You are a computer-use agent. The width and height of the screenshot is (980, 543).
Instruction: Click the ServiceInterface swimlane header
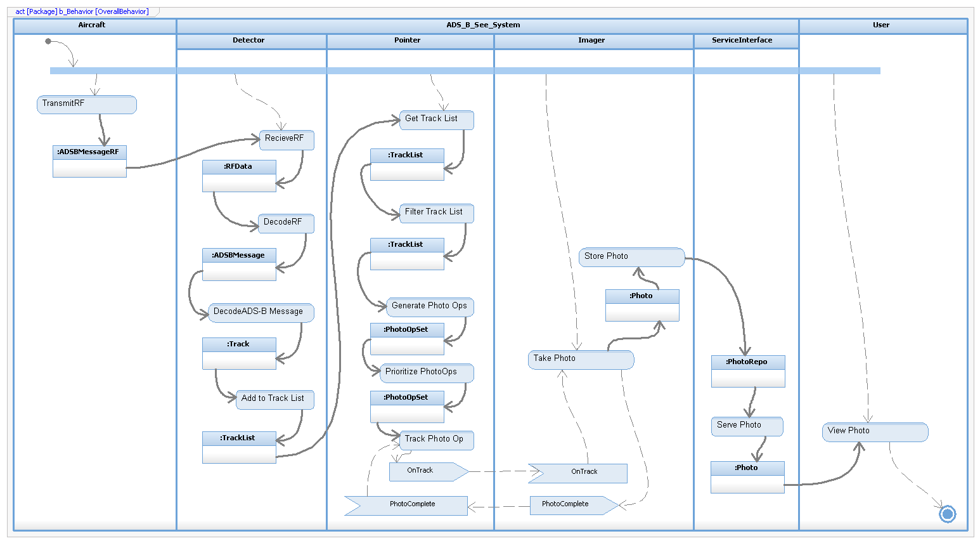pos(745,41)
